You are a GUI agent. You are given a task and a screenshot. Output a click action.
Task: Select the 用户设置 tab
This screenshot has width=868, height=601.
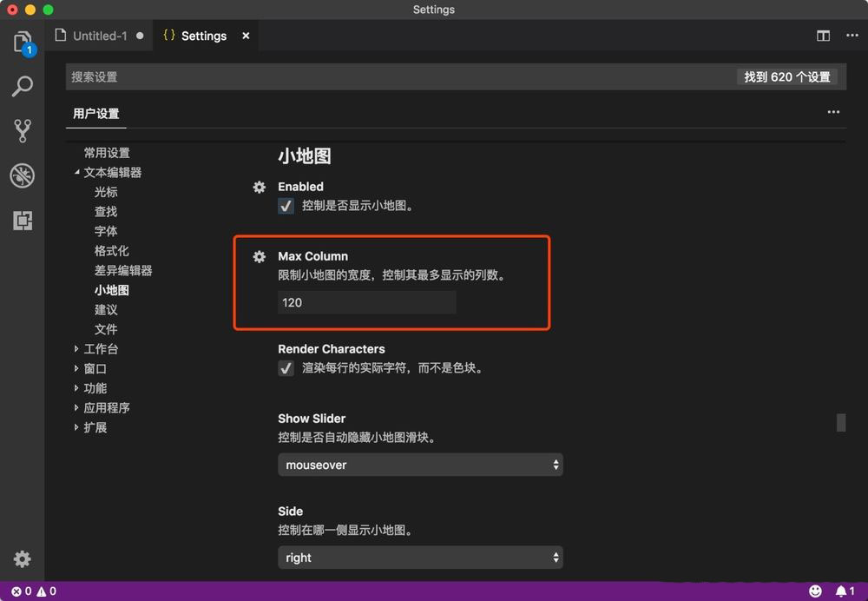95,113
